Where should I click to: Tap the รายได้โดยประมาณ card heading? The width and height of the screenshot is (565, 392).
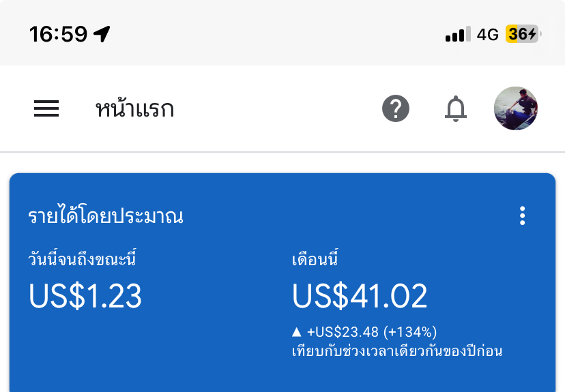pos(106,216)
